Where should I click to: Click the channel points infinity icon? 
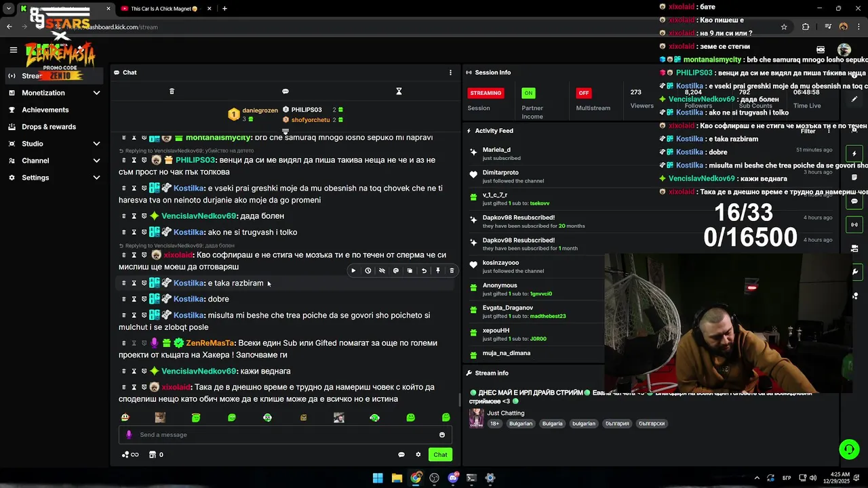[x=130, y=455]
